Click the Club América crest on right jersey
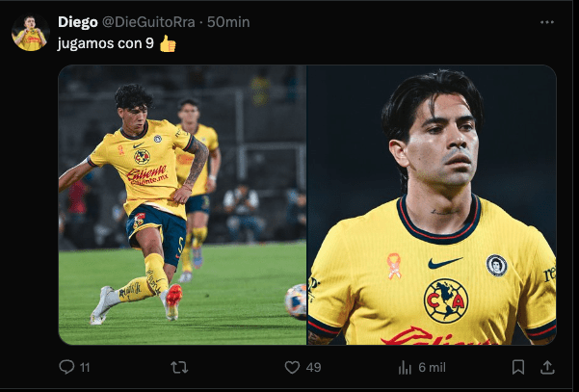This screenshot has height=392, width=579. click(x=446, y=300)
